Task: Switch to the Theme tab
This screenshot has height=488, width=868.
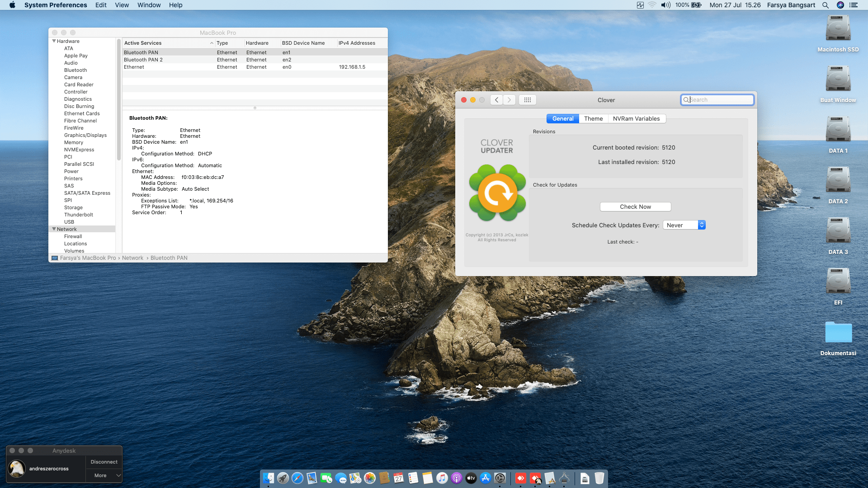Action: click(x=594, y=118)
